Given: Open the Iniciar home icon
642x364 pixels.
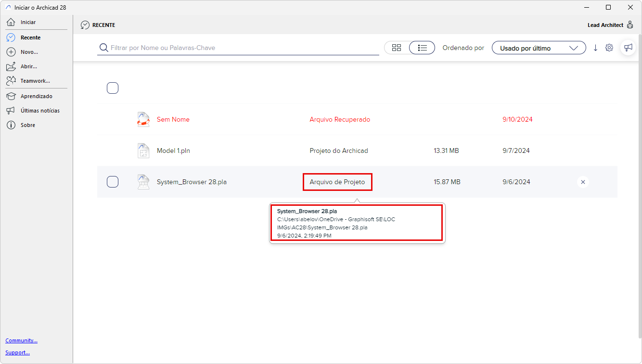Looking at the screenshot, I should [x=11, y=22].
